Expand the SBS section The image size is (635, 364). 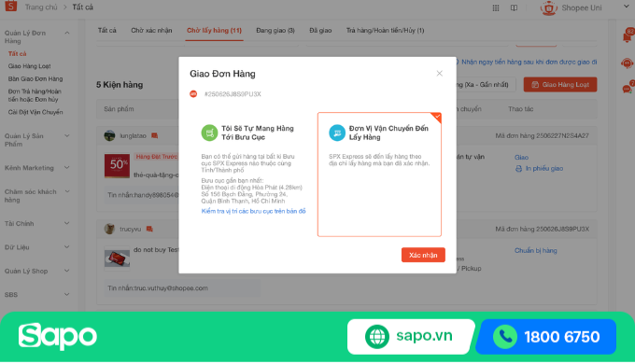pos(67,294)
